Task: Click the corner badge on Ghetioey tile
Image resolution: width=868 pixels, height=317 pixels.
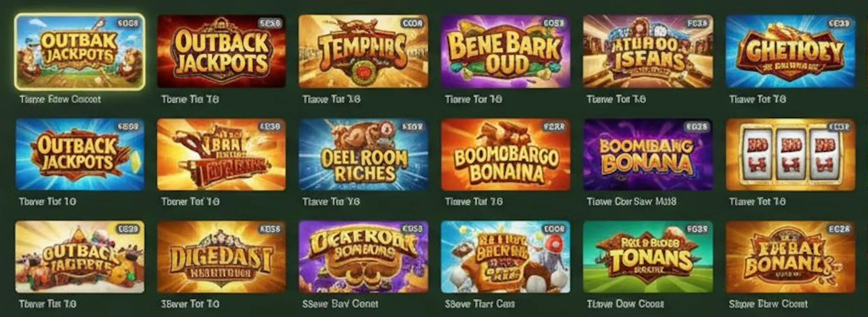Action: (x=839, y=23)
